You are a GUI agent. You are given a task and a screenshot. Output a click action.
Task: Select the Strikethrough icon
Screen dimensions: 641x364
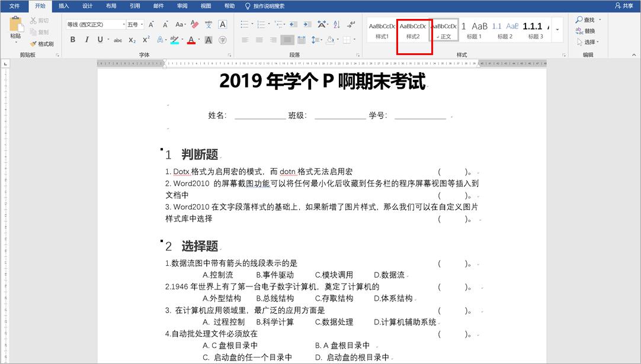click(x=119, y=40)
